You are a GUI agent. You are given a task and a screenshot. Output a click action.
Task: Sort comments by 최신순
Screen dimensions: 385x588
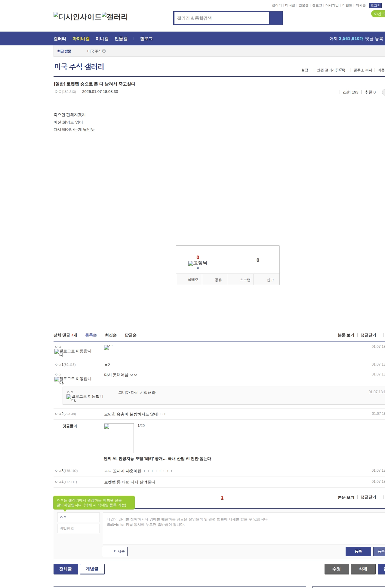(111, 335)
